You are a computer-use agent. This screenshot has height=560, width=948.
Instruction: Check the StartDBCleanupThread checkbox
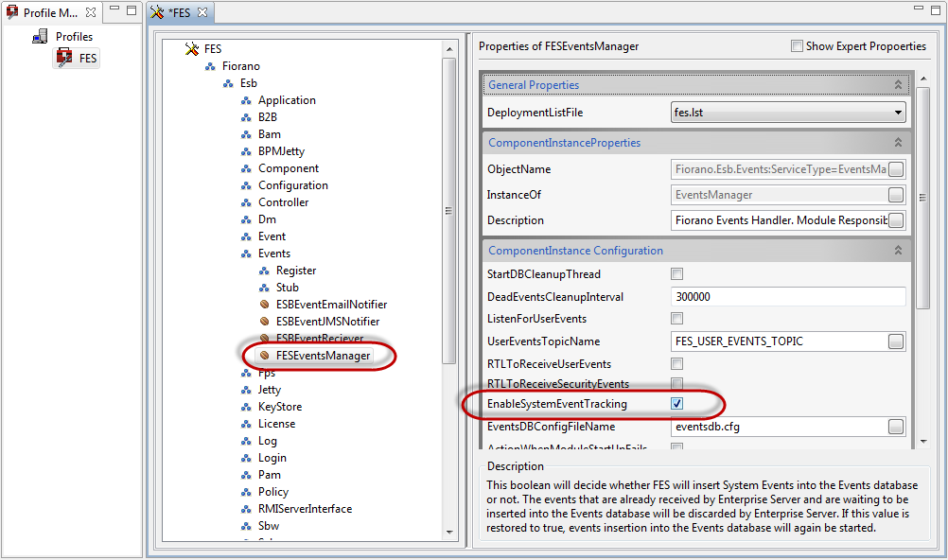click(677, 274)
